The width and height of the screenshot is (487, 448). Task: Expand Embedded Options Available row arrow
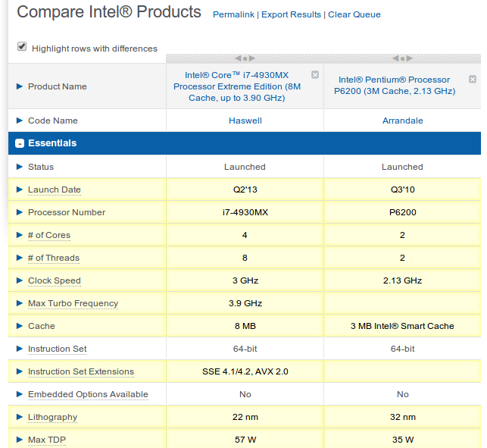pos(19,394)
